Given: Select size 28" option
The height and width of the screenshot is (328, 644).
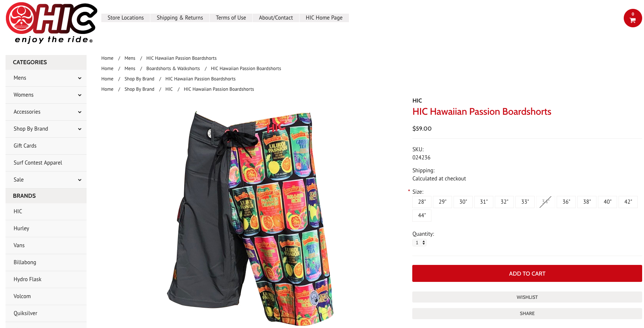Looking at the screenshot, I should 422,202.
